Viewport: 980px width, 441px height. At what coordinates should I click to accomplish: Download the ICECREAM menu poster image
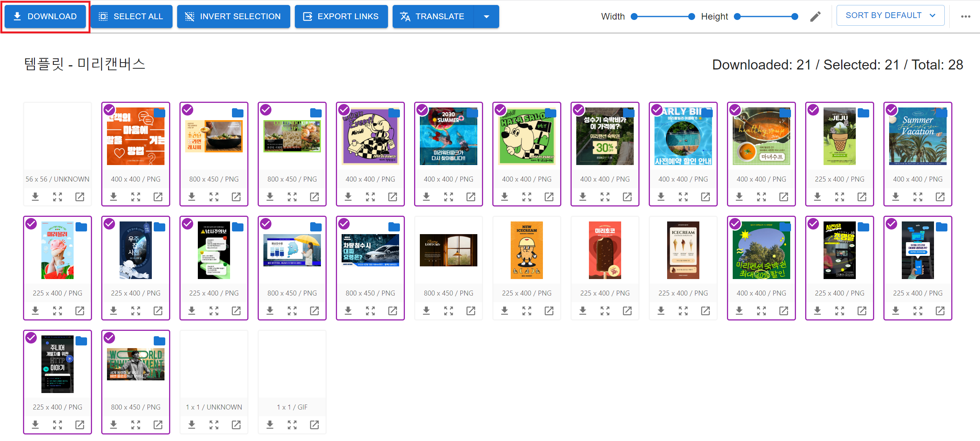(661, 311)
